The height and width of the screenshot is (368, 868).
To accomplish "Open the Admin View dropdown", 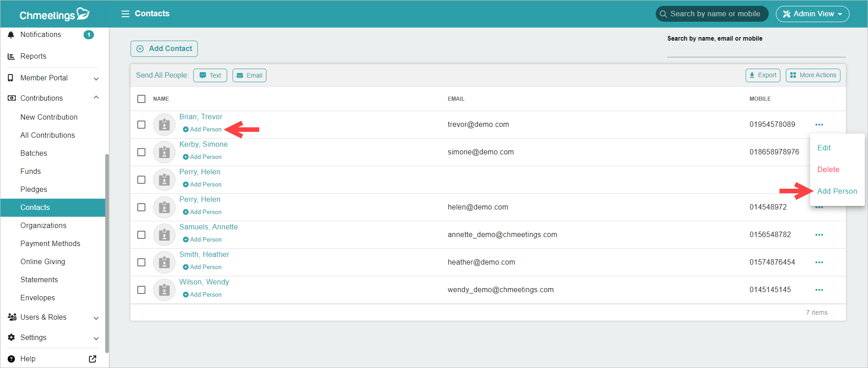I will pyautogui.click(x=812, y=14).
